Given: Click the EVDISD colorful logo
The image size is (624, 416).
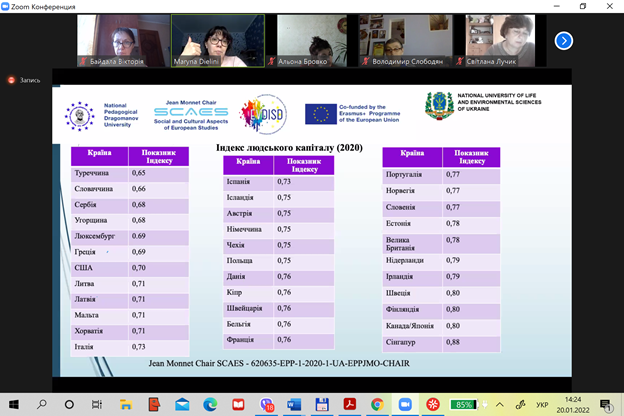Looking at the screenshot, I should (x=263, y=115).
